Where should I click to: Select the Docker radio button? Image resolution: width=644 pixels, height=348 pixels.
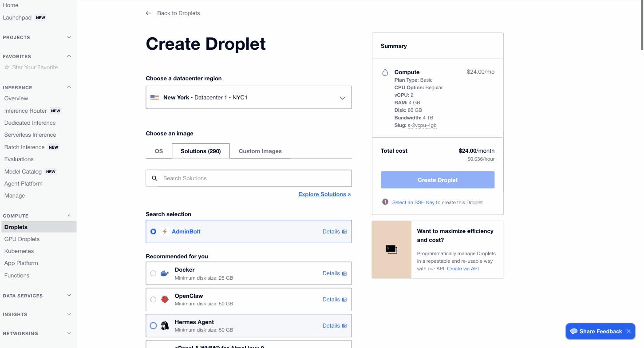[153, 273]
